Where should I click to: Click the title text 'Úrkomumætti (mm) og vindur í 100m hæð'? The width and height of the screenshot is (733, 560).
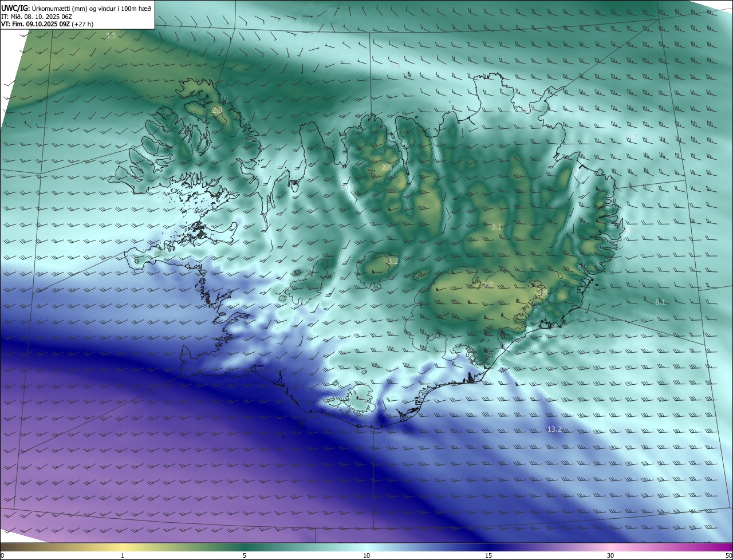point(92,8)
